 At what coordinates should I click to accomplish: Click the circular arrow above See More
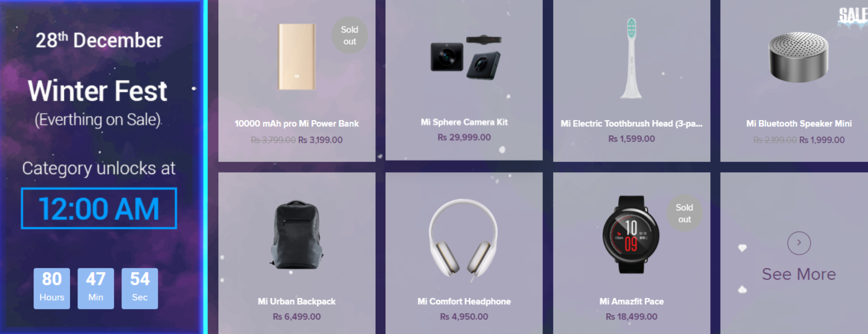click(x=799, y=243)
